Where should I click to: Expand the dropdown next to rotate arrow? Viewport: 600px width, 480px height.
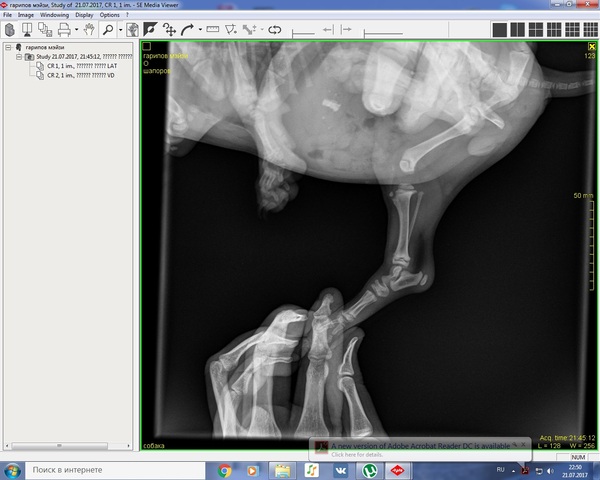pyautogui.click(x=199, y=30)
